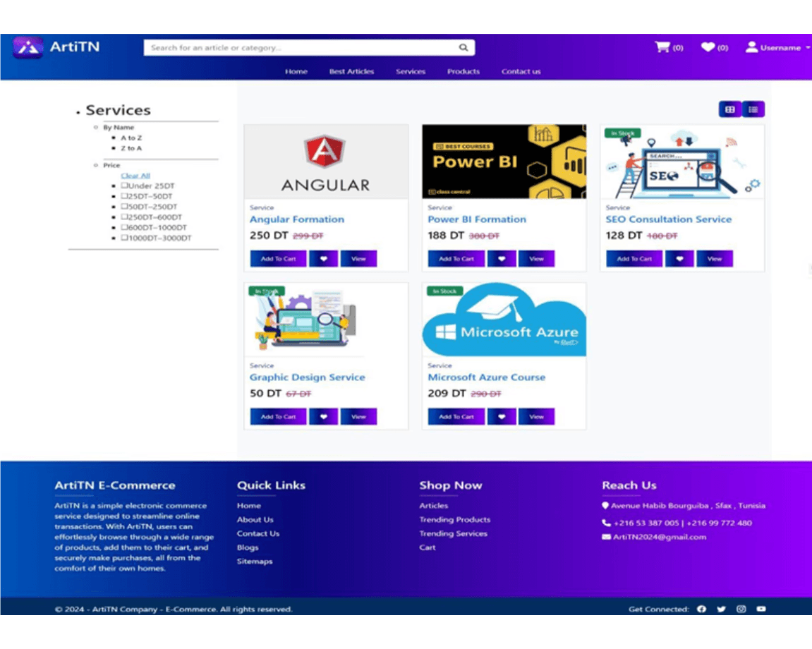Check the 50DT-250DT price filter
The height and width of the screenshot is (649, 812).
[124, 206]
